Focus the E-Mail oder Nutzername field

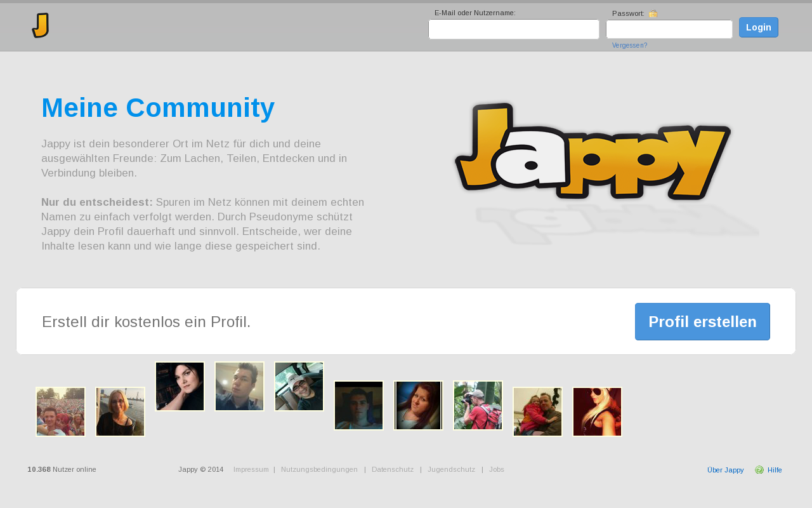point(514,29)
